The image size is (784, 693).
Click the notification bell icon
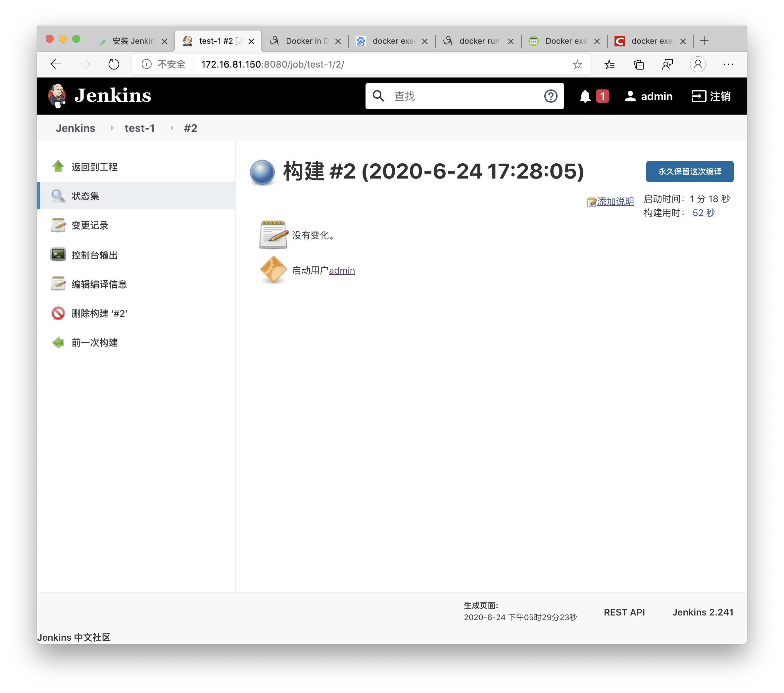tap(585, 96)
